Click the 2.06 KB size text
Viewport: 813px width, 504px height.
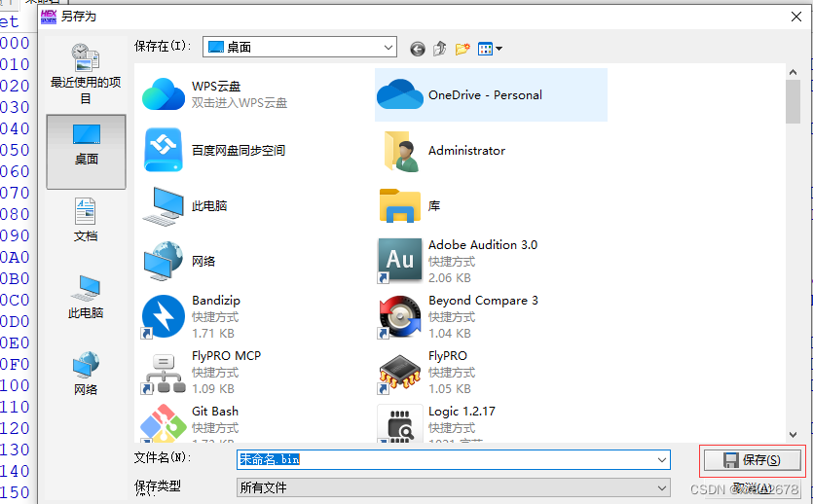pos(450,278)
